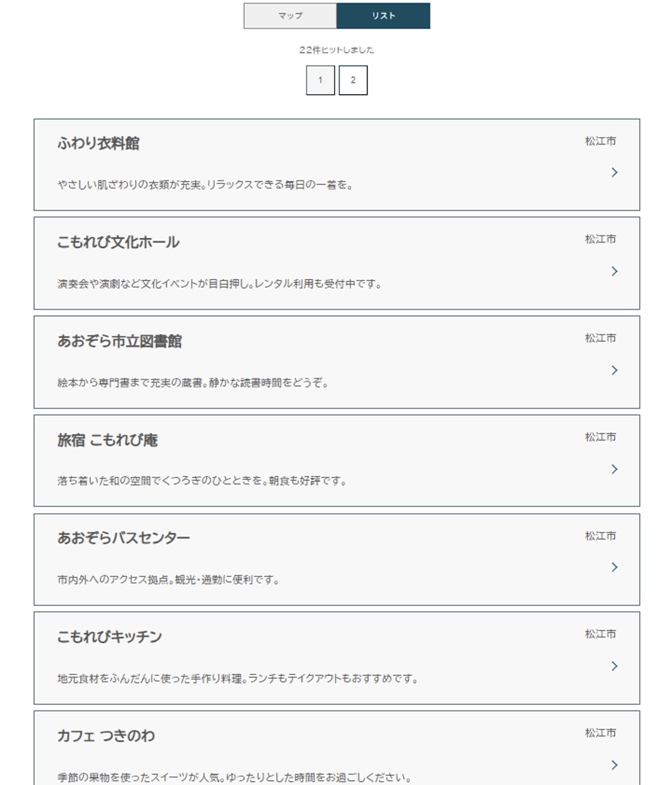This screenshot has width=672, height=785.
Task: Click chevron arrow for あおぞら市立図書館
Action: pyautogui.click(x=614, y=370)
